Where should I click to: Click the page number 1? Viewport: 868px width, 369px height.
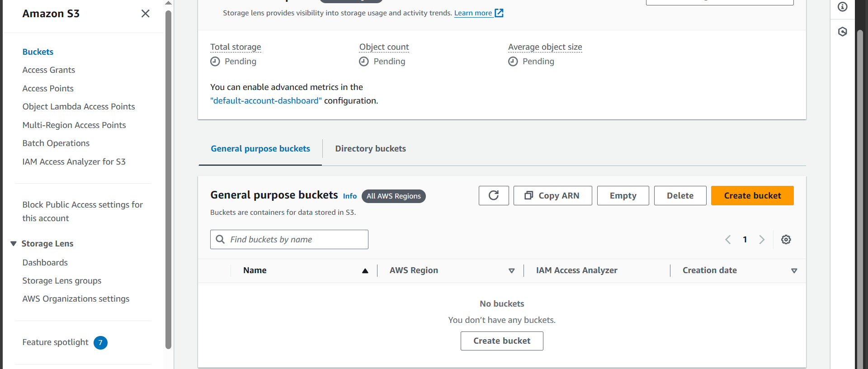745,240
